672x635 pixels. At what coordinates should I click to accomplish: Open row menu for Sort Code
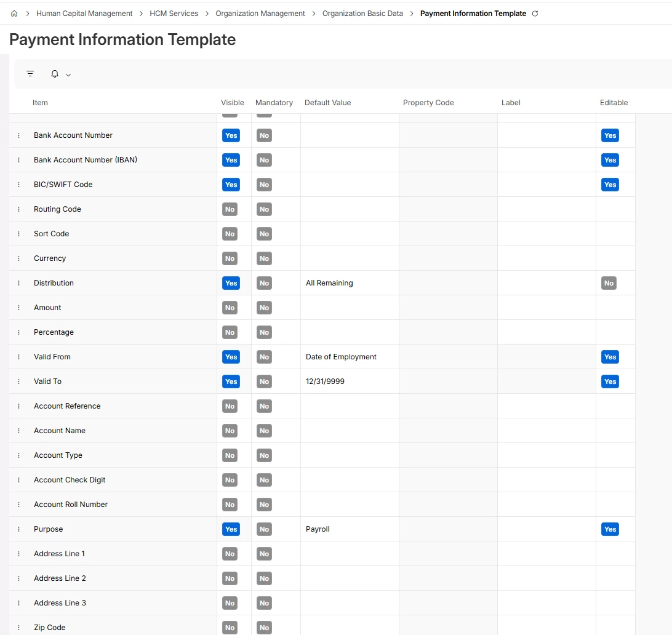(x=19, y=234)
